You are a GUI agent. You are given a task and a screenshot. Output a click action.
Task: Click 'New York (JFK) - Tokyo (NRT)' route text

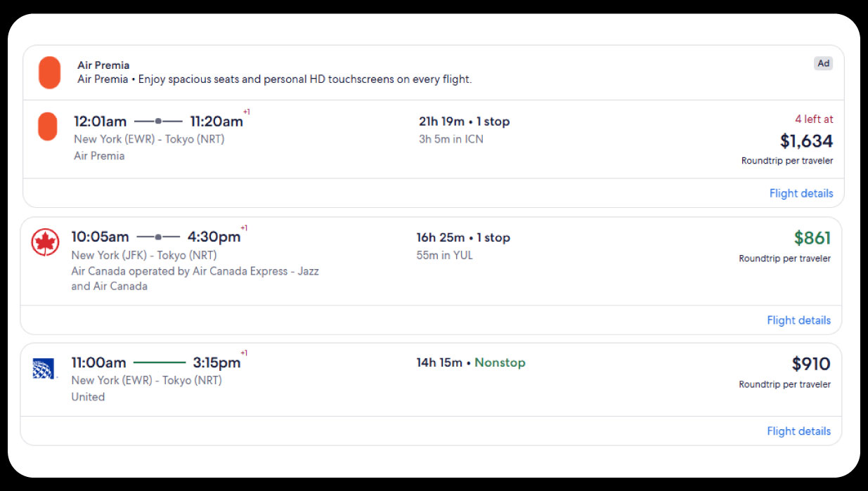(x=144, y=255)
